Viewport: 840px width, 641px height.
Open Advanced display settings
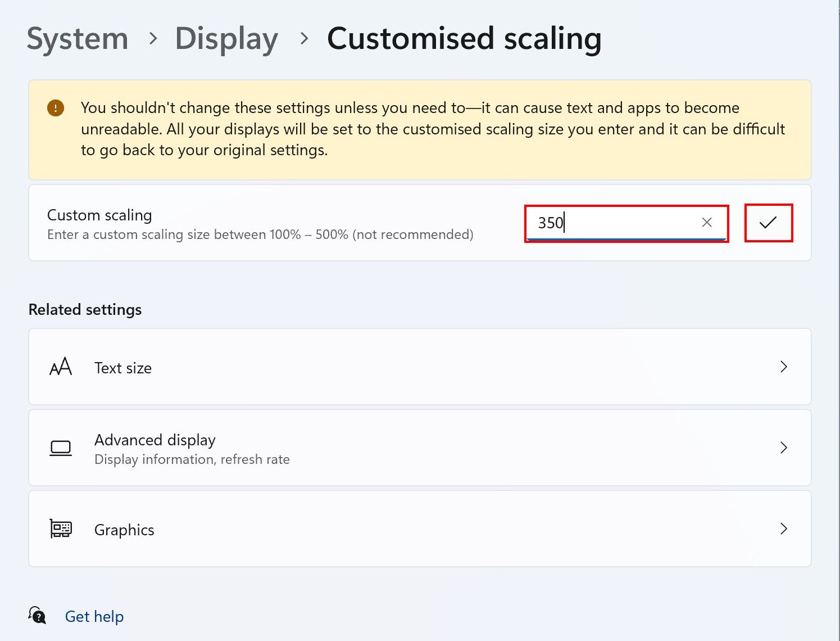pos(420,448)
